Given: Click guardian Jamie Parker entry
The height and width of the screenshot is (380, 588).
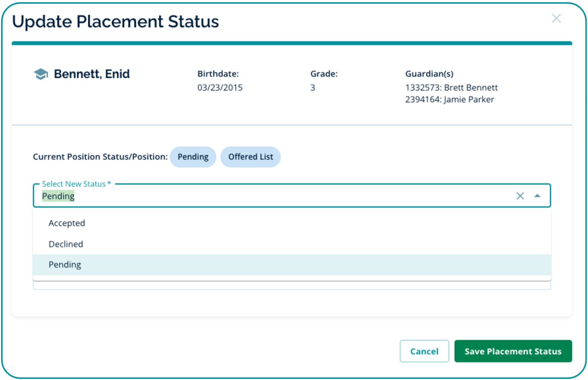Looking at the screenshot, I should (449, 100).
